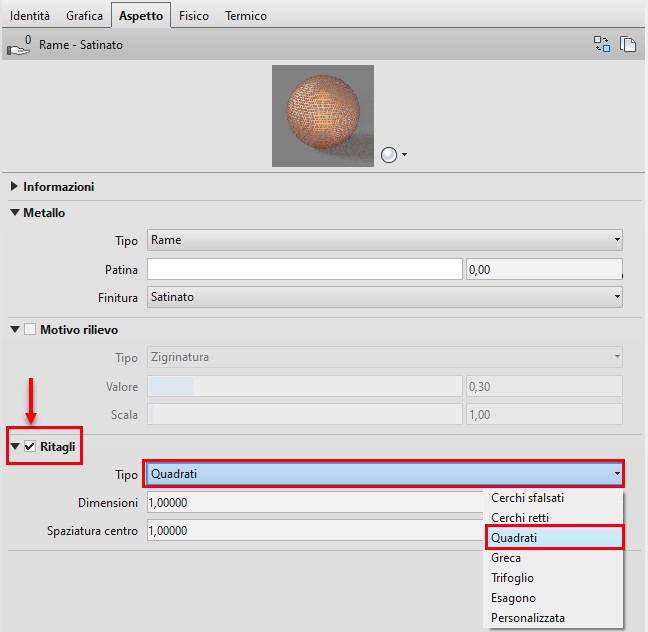Select Cerchi sfalsati from the list
This screenshot has height=632, width=648.
[x=534, y=498]
